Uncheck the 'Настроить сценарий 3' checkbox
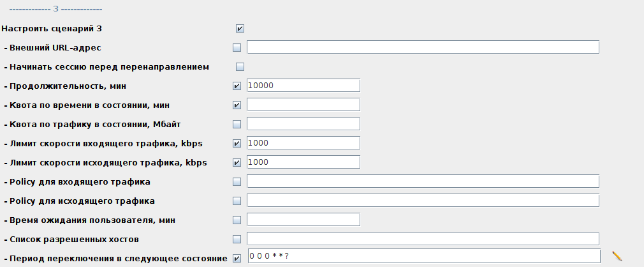644x267 pixels. (x=240, y=28)
